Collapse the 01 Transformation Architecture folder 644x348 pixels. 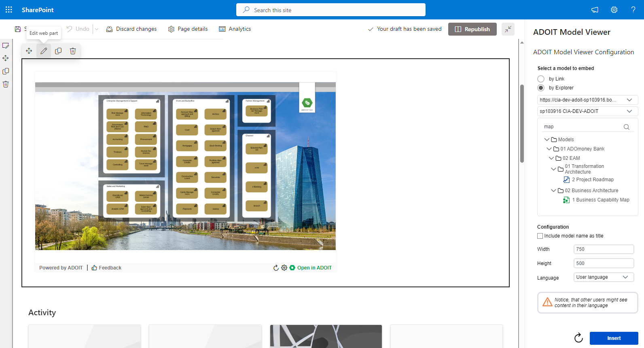point(554,169)
